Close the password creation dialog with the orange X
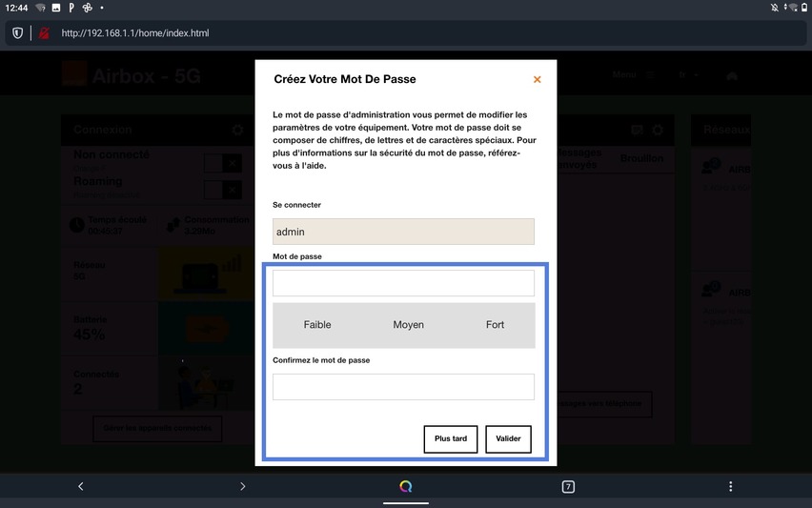812x508 pixels. (537, 80)
